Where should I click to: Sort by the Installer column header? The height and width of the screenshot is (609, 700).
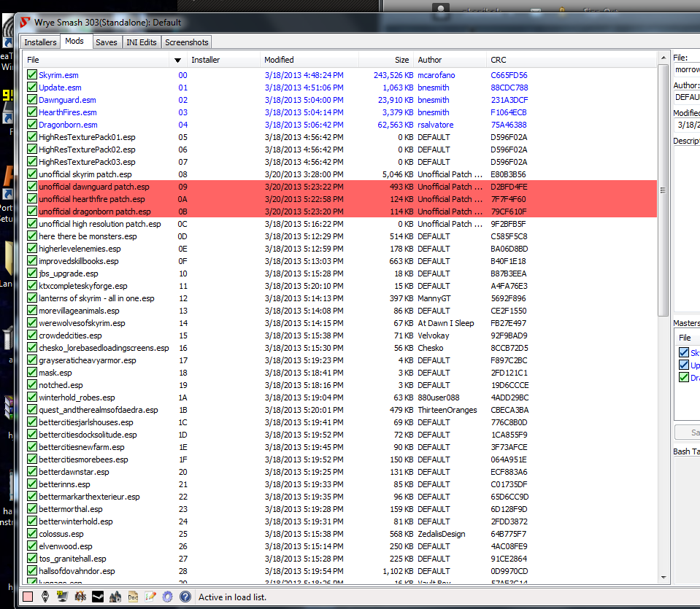[223, 60]
